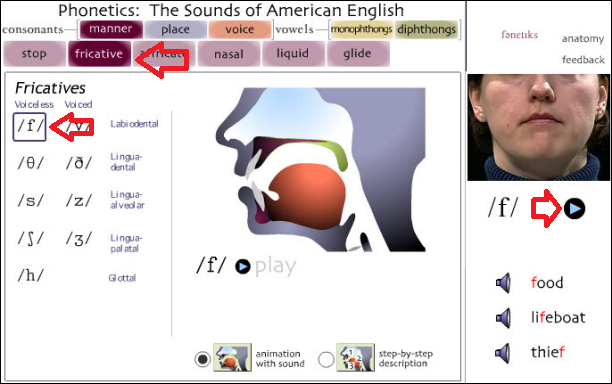Click the word lifeboat
The image size is (612, 384).
coord(558,317)
